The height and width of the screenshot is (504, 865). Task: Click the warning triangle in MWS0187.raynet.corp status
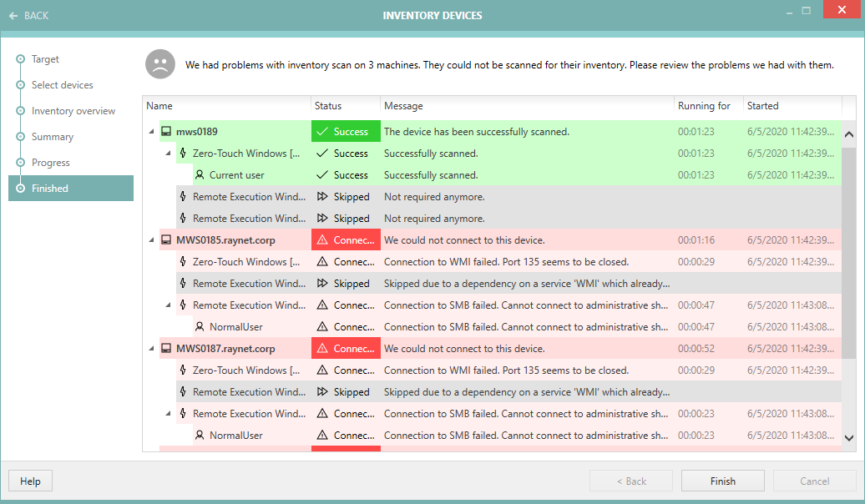[x=322, y=349]
